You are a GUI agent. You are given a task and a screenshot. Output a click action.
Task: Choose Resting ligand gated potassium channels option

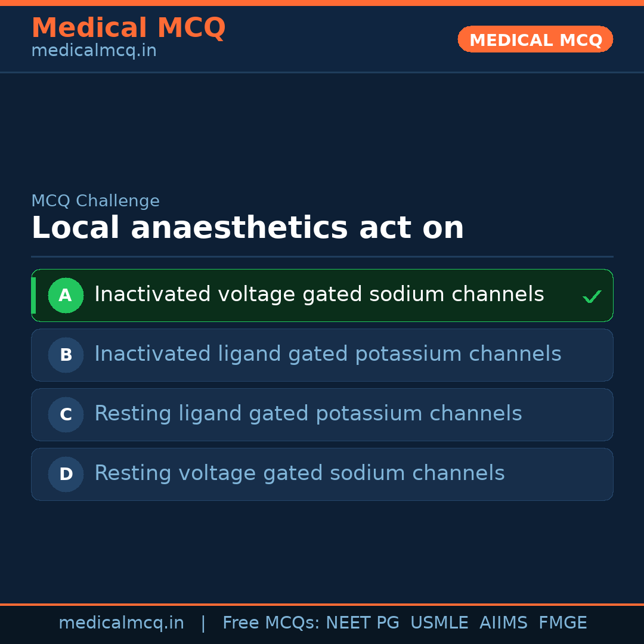[308, 414]
